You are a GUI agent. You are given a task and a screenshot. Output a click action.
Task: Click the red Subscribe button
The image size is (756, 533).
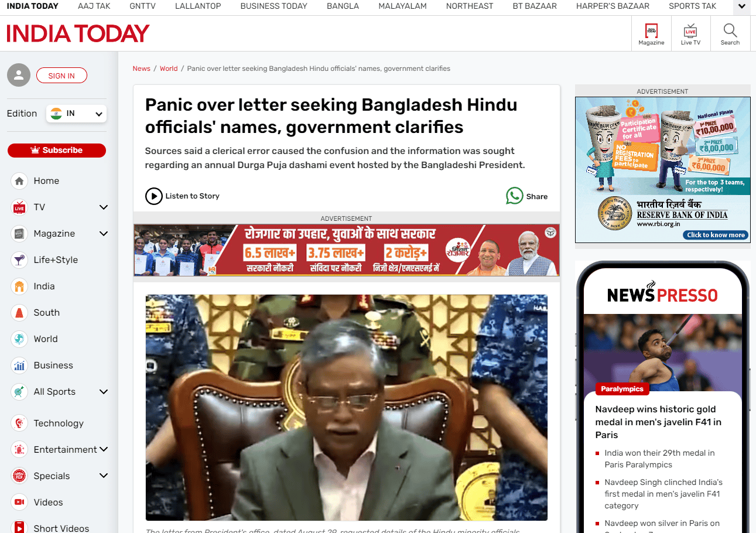click(57, 151)
